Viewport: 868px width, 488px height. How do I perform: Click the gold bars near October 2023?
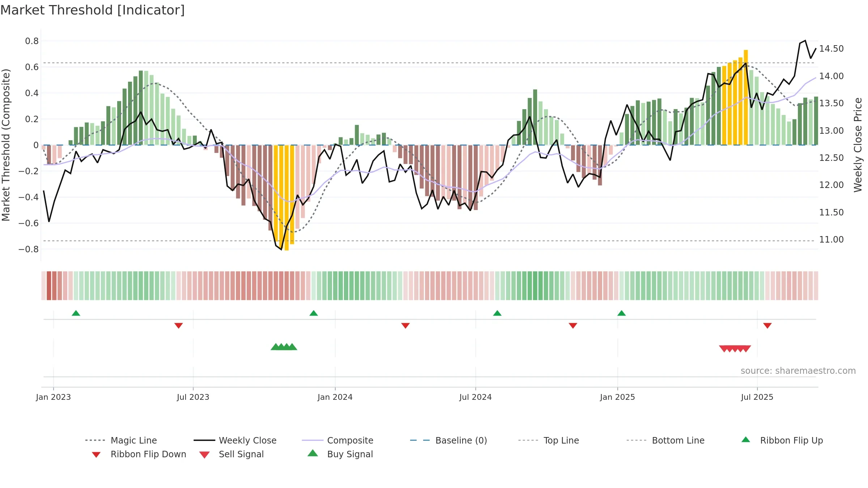[x=284, y=197]
